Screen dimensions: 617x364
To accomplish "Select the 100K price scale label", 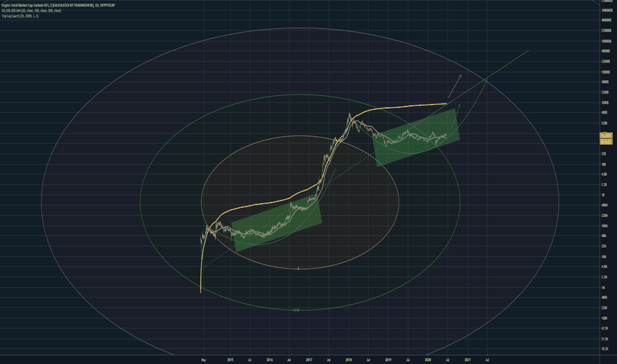I will click(604, 318).
